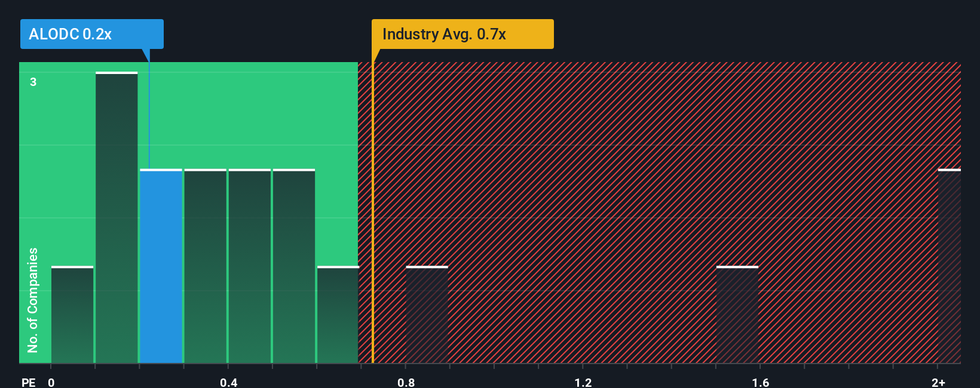Select the tallest bar reaching 3 companies
The image size is (980, 388).
coord(117,218)
